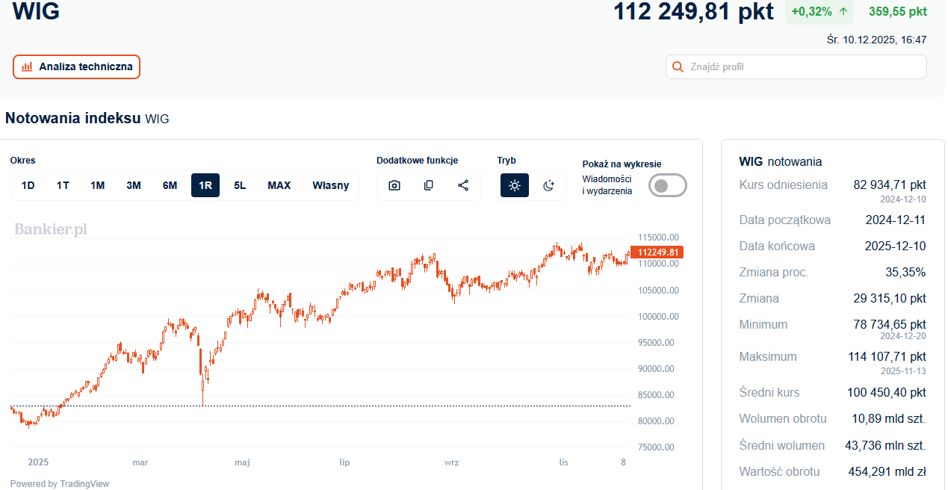
Task: Open the Własny custom period option
Action: [x=331, y=185]
